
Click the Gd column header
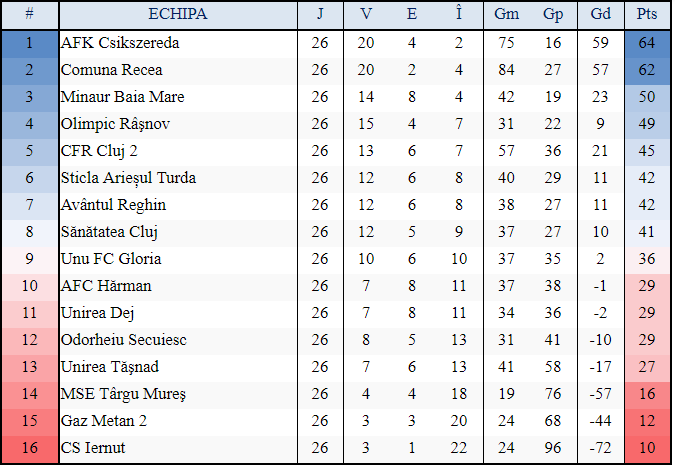(x=600, y=14)
